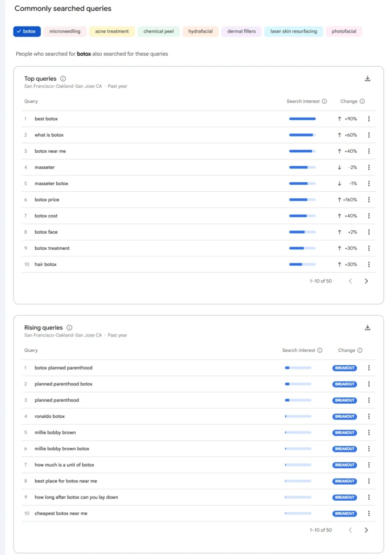Go to previous page of Rising queries
The height and width of the screenshot is (555, 392).
[350, 530]
